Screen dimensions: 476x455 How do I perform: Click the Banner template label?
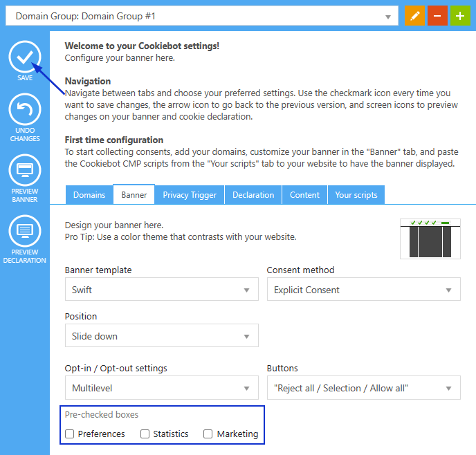pyautogui.click(x=98, y=270)
